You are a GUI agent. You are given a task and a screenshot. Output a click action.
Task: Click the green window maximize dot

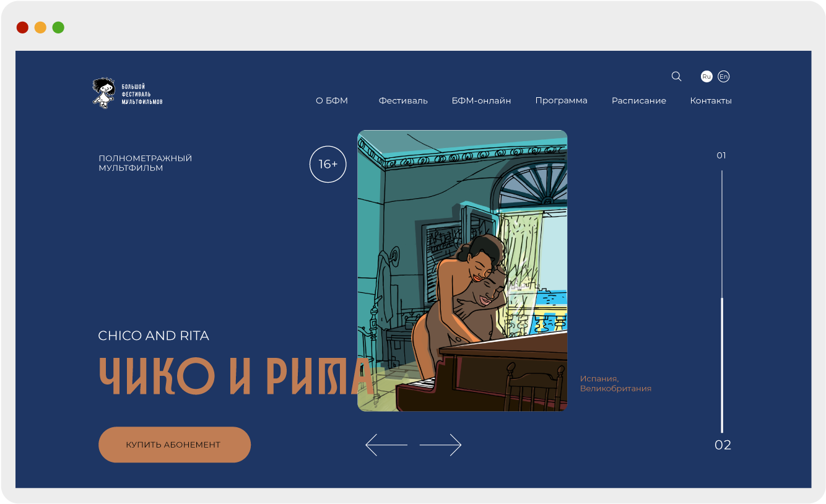pos(58,27)
